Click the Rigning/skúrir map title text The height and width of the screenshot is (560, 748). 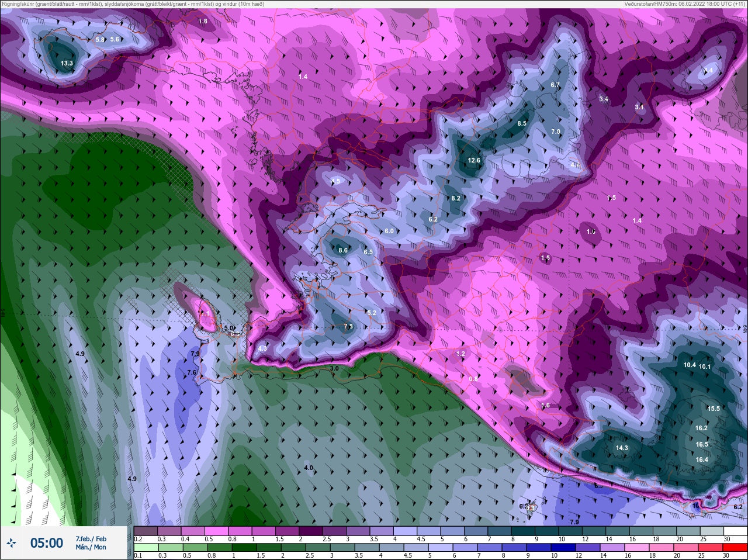[133, 4]
